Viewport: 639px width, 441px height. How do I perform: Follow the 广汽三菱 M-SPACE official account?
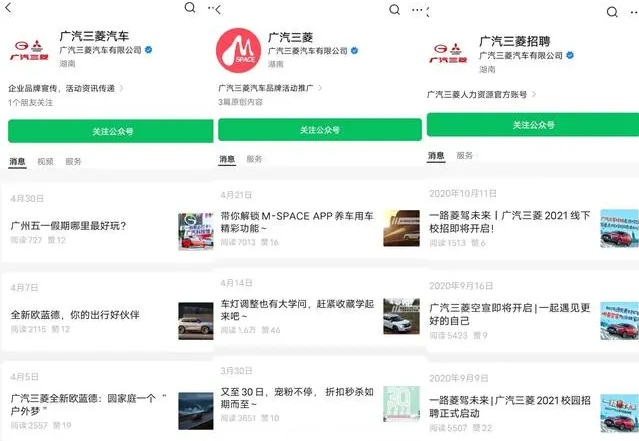point(320,130)
